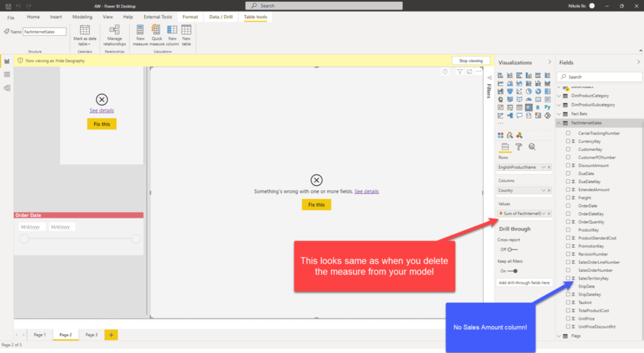Select the Slicer visual
Viewport: 644px width, 353px height.
click(x=509, y=107)
